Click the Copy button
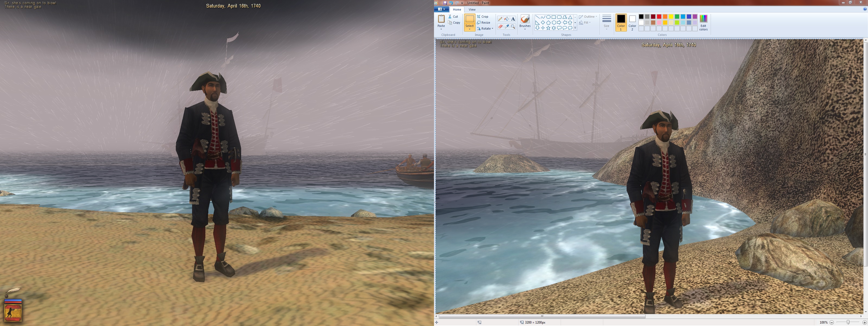This screenshot has width=868, height=326. pos(454,23)
